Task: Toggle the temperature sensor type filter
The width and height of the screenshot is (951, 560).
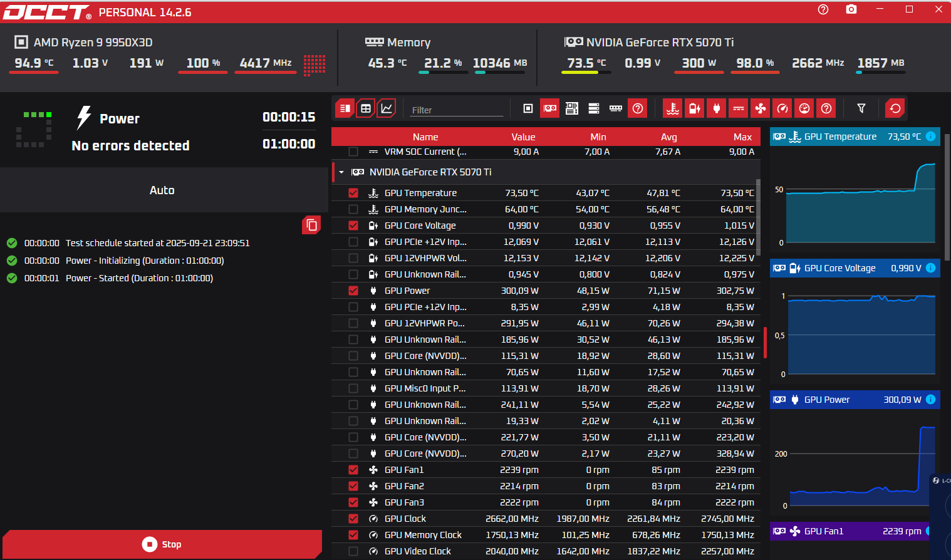Action: (673, 108)
